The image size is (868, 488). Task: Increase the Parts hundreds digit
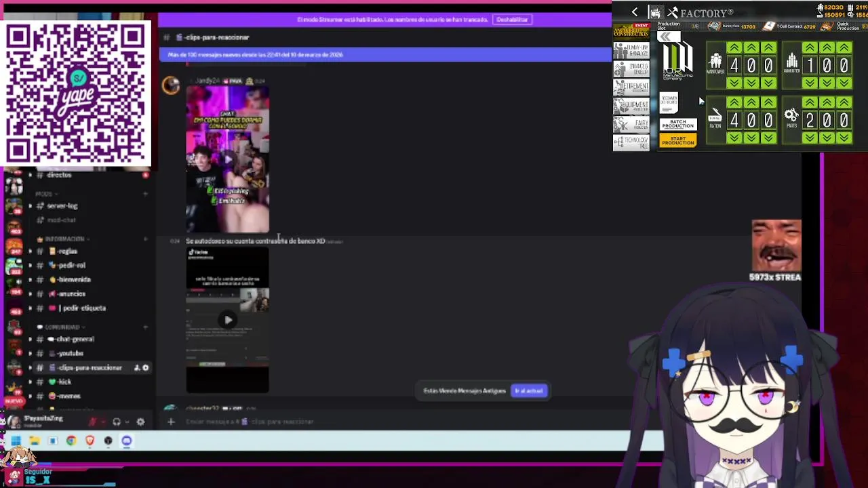(x=810, y=102)
